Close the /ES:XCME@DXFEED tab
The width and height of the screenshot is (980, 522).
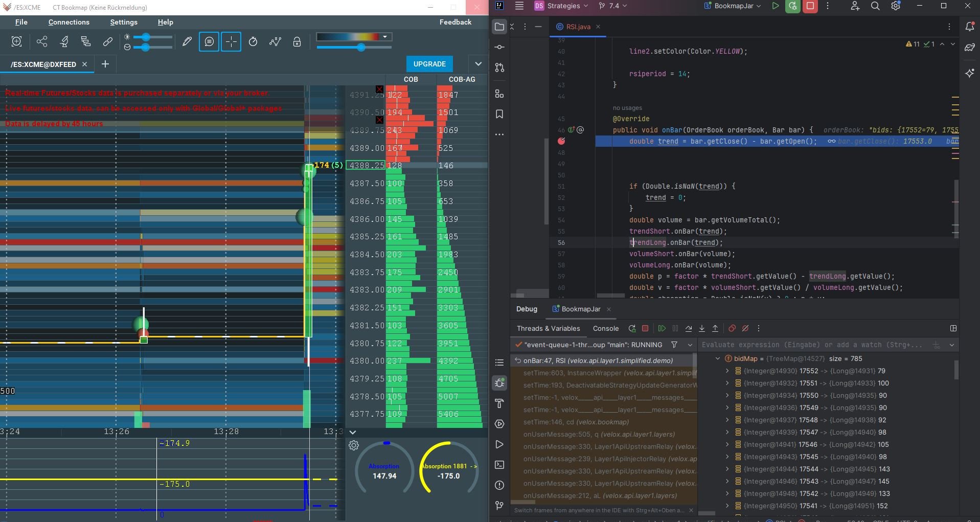coord(85,64)
